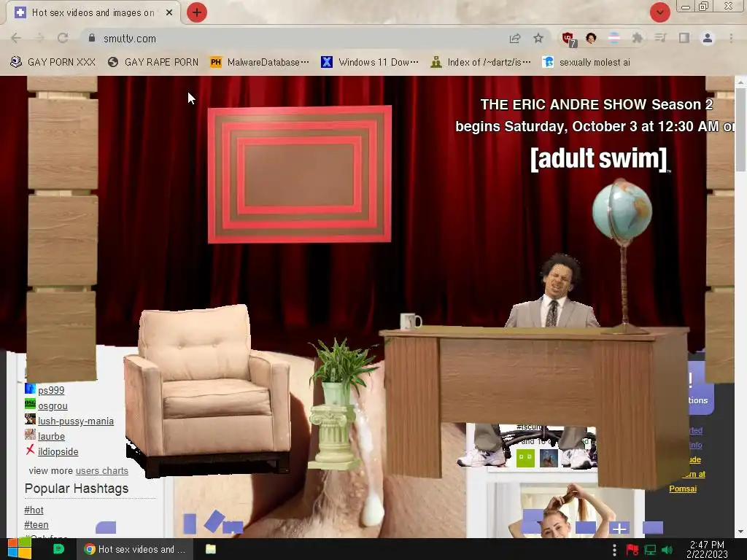This screenshot has height=560, width=747.
Task: Click the scrollbar up arrow
Action: coord(740,82)
